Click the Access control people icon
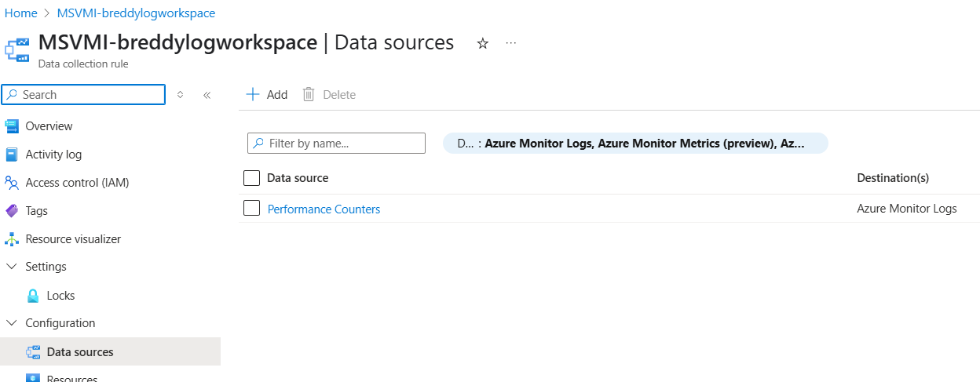 click(11, 183)
